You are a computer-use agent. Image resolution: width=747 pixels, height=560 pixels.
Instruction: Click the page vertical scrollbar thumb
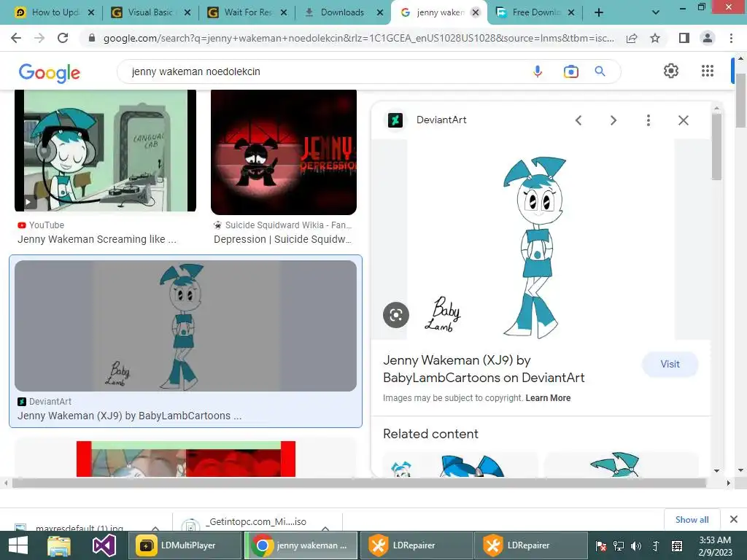coord(740,100)
